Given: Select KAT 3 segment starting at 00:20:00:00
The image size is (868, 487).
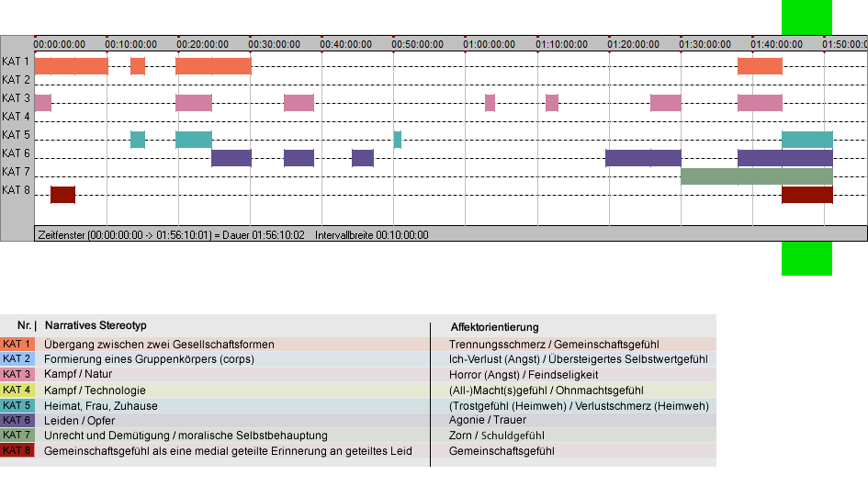Looking at the screenshot, I should click(194, 103).
